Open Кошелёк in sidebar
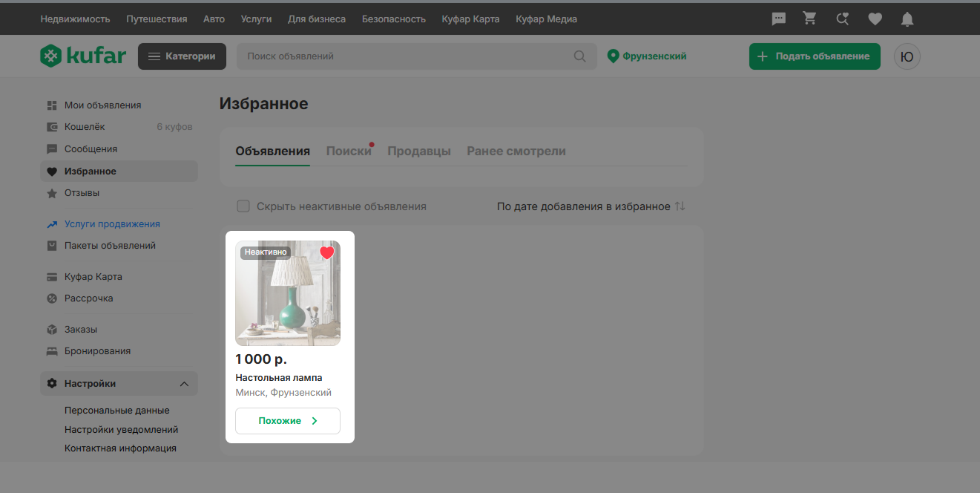This screenshot has height=493, width=980. (x=85, y=127)
